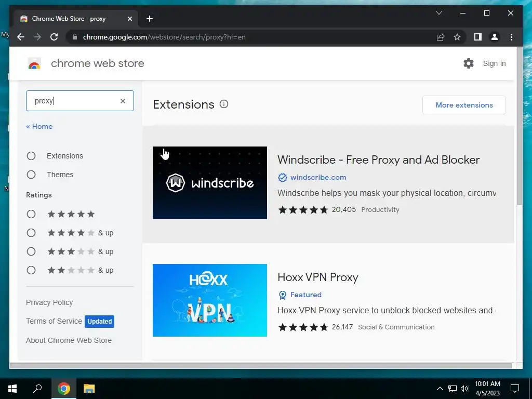Viewport: 532px width, 399px height.
Task: Click the Windscribe 20,405 rating count
Action: [x=344, y=210]
